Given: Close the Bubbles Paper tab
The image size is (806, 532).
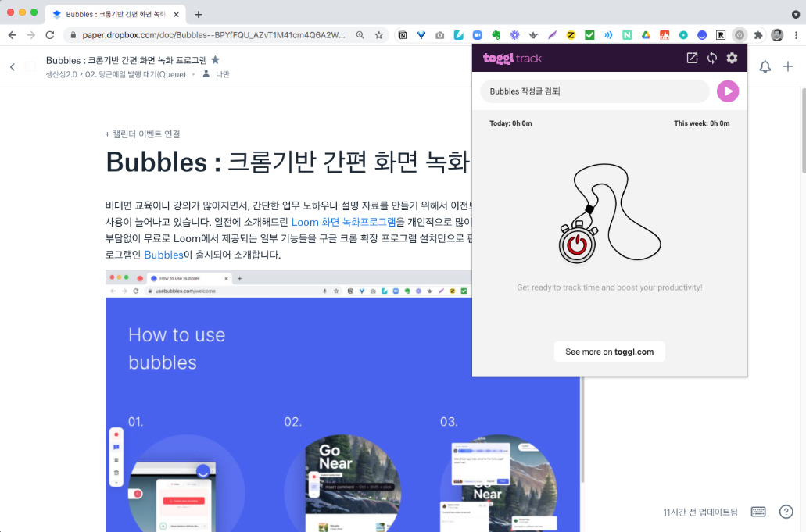Looking at the screenshot, I should pos(177,14).
